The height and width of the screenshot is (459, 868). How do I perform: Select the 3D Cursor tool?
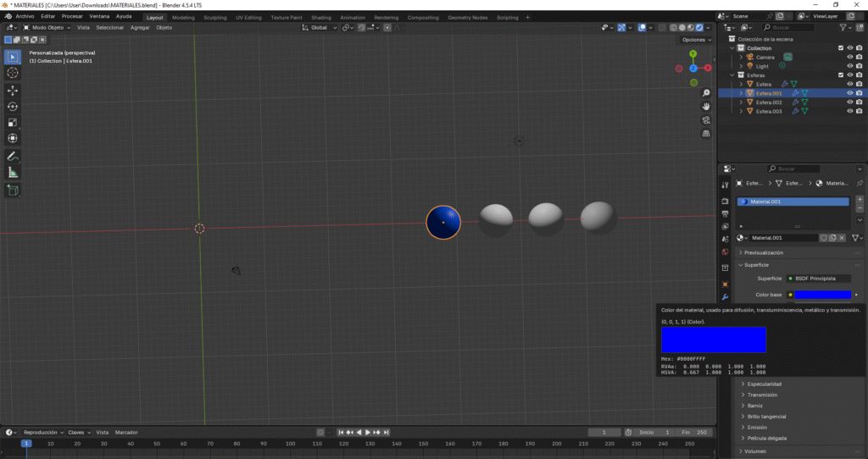13,73
